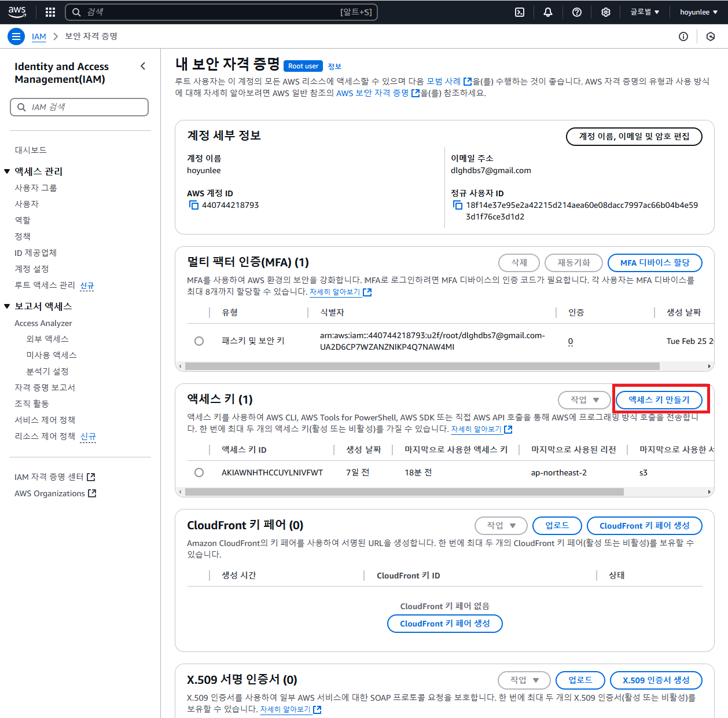This screenshot has width=728, height=718.
Task: Select the passkey MFA device radio button
Action: 199,341
